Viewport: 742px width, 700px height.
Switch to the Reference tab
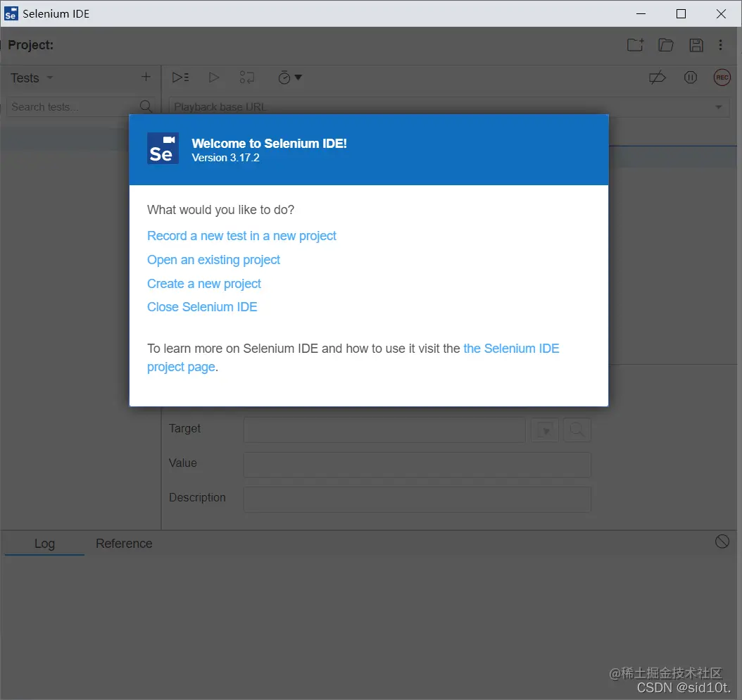[x=124, y=544]
